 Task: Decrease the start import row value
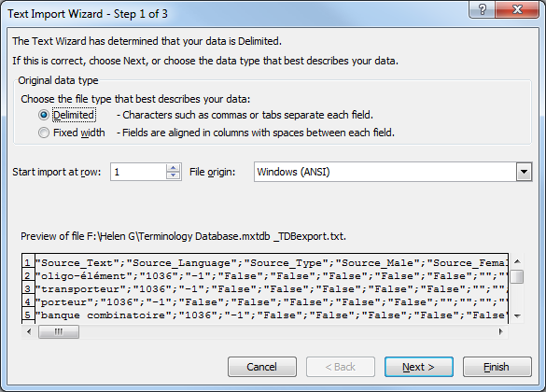tap(173, 175)
